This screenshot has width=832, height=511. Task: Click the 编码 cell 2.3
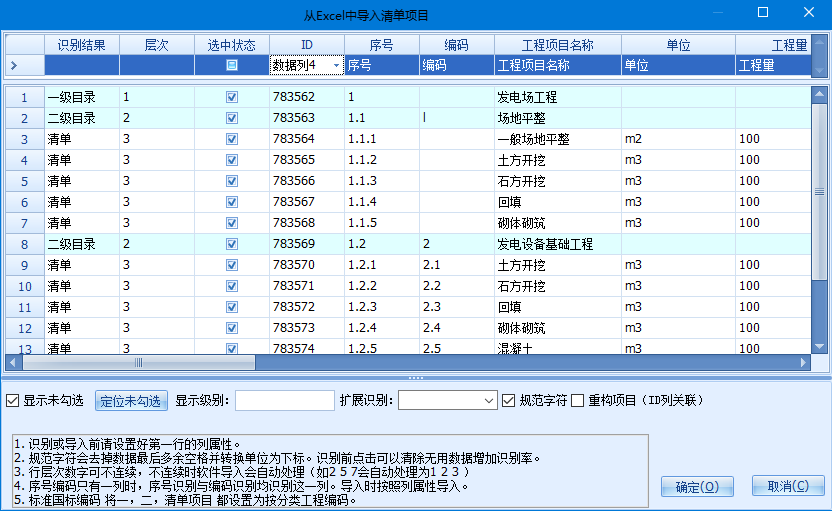tap(457, 307)
